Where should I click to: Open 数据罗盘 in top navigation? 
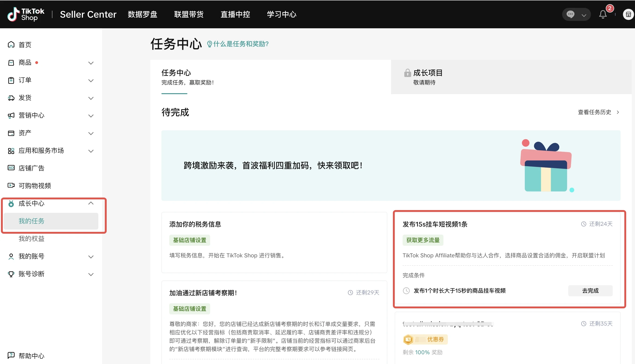(x=142, y=14)
